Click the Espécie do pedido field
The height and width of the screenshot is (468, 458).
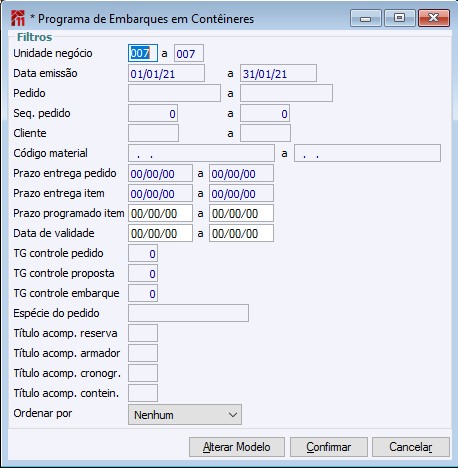pos(188,313)
